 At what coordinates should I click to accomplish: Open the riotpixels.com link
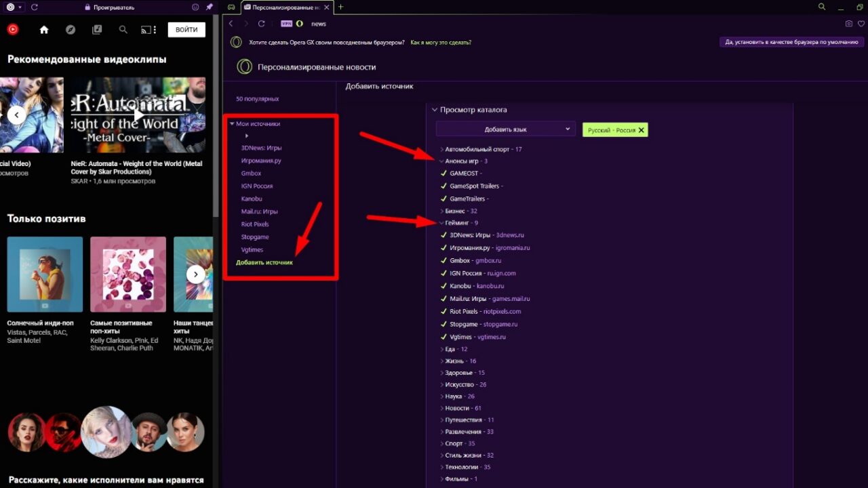pyautogui.click(x=502, y=312)
